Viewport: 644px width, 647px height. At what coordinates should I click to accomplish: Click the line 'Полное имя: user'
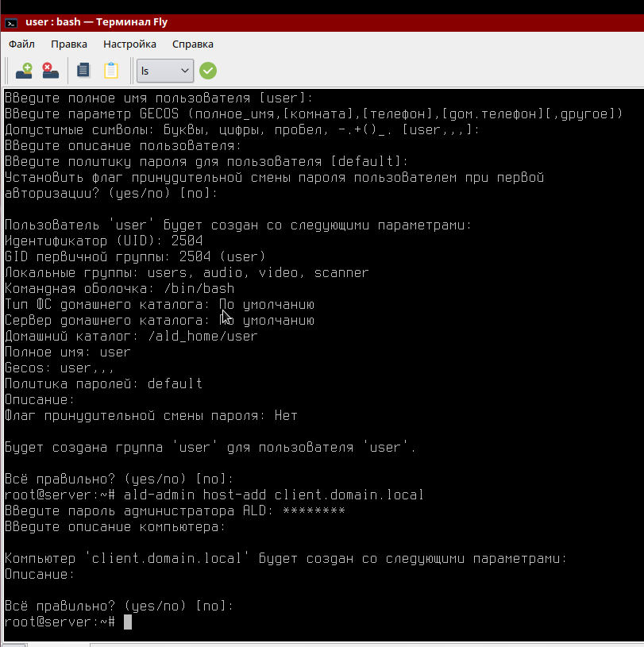(67, 352)
